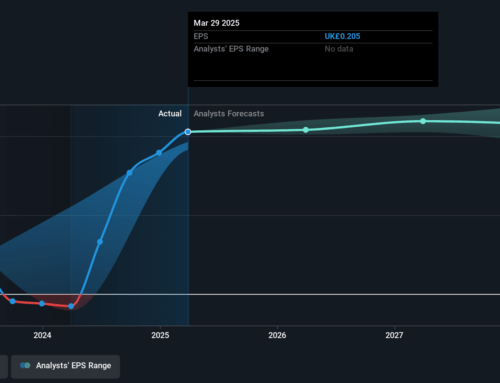Click 'Analysts' EPS Range' label in tooltip
Viewport: 500px width, 383px height.
(x=231, y=49)
